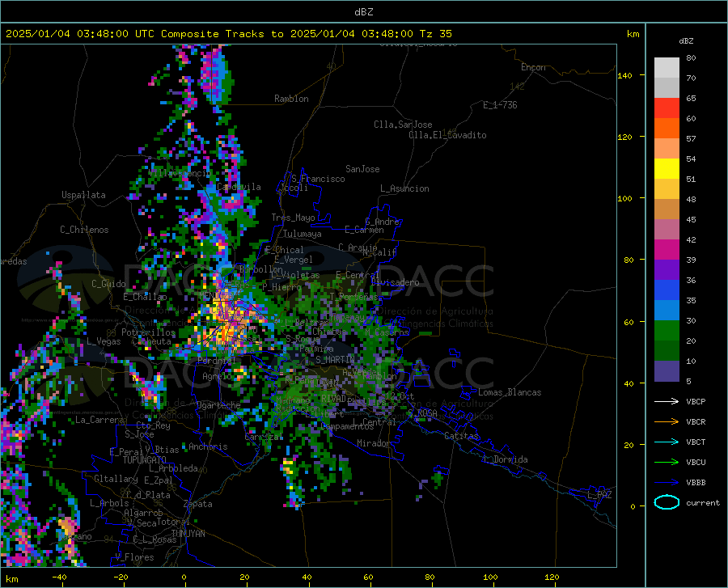The image size is (728, 588).
Task: Click the 'Divisadero' place label
Action: click(x=395, y=282)
